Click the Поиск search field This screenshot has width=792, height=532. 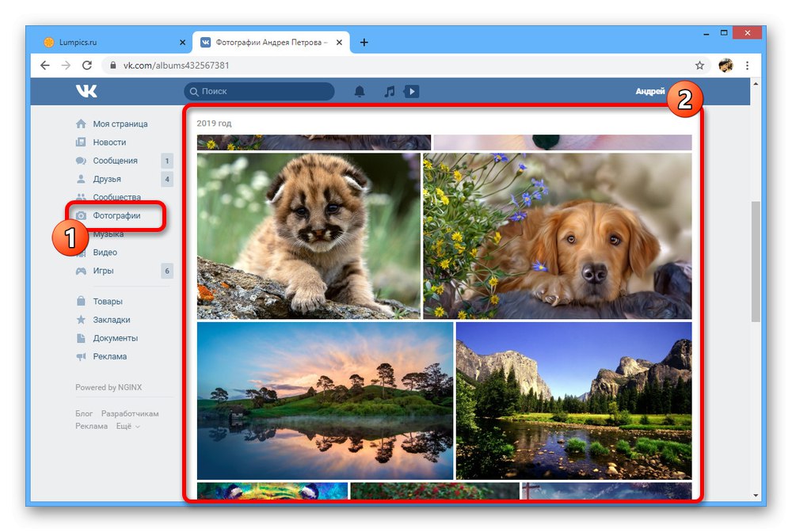pyautogui.click(x=259, y=91)
